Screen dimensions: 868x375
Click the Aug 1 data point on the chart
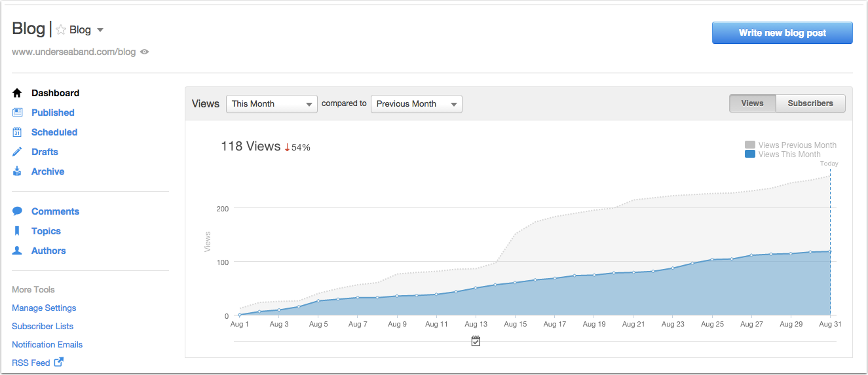[240, 315]
